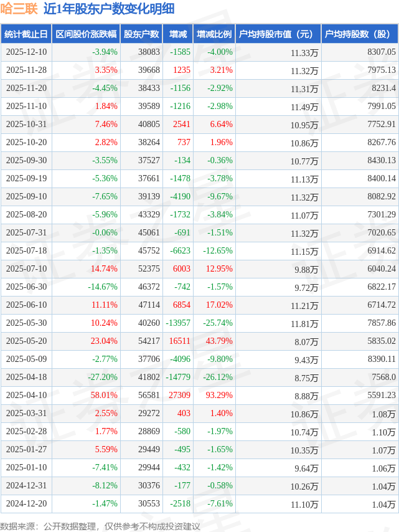Click the 数据来源 disclaimer footer text

(100, 526)
